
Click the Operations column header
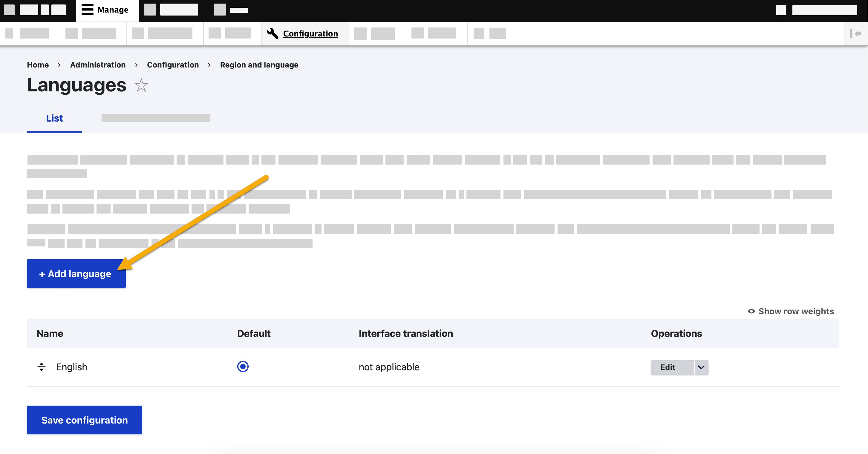[676, 333]
